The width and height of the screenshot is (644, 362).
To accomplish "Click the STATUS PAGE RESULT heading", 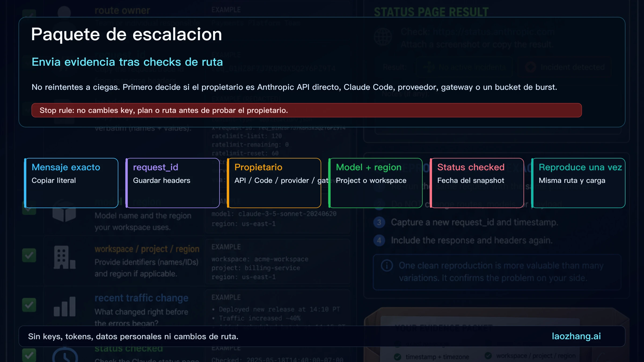I will point(431,12).
